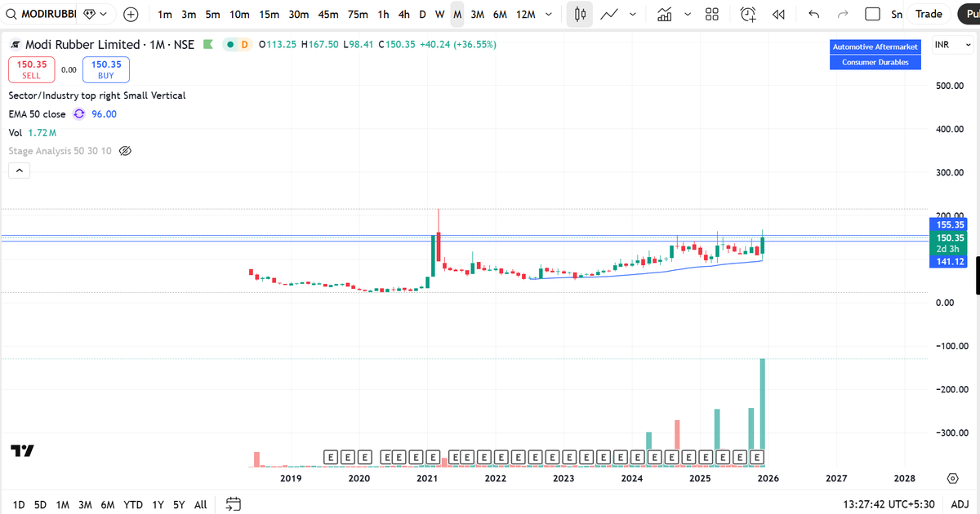Set range to 1M in bottom bar
This screenshot has width=980, height=514.
click(63, 504)
